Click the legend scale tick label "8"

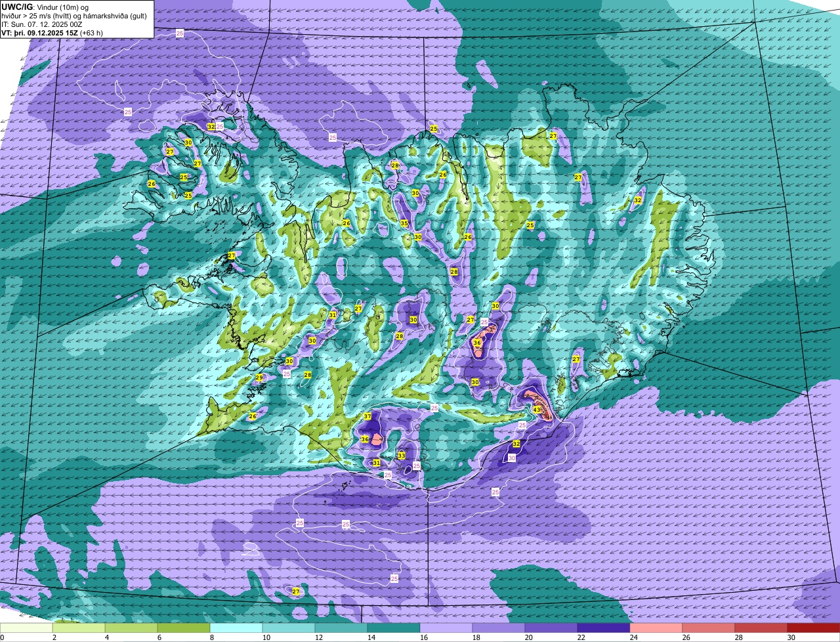(211, 637)
